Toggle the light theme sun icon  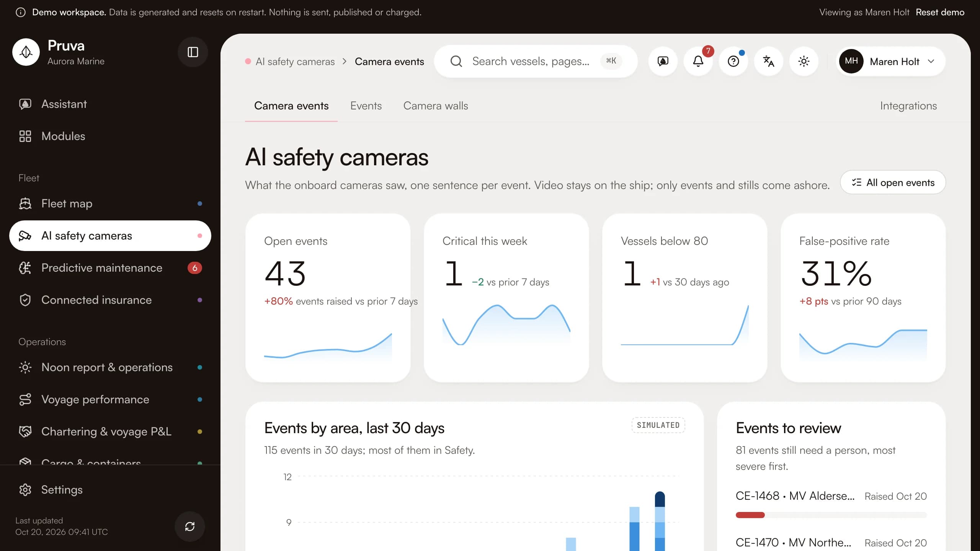coord(804,61)
